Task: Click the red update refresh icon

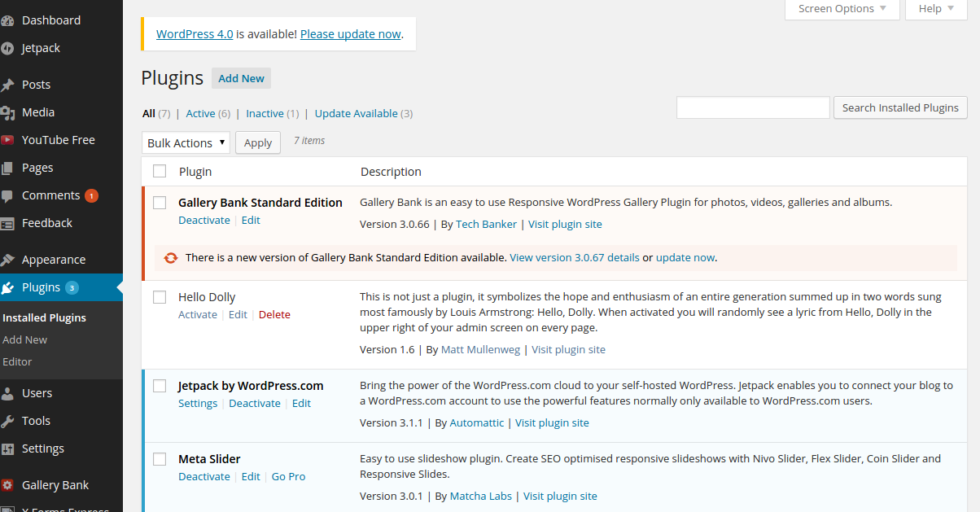Action: 170,257
